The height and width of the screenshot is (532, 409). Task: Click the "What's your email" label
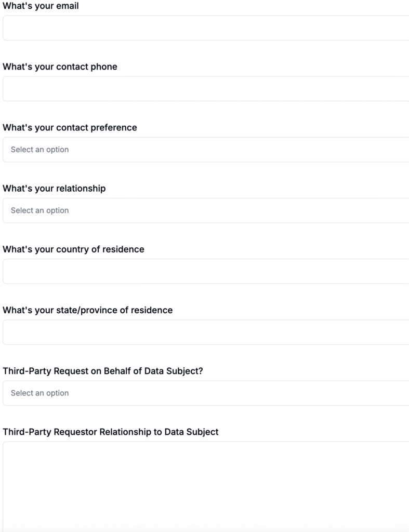click(41, 6)
